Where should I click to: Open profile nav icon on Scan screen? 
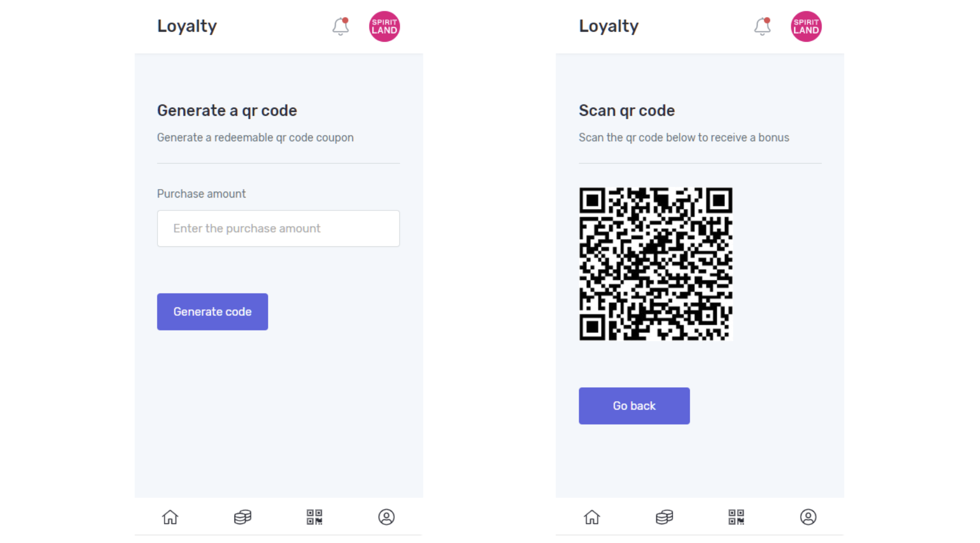808,517
